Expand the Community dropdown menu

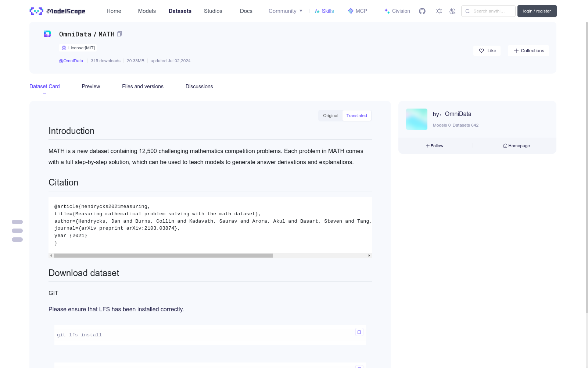(286, 11)
